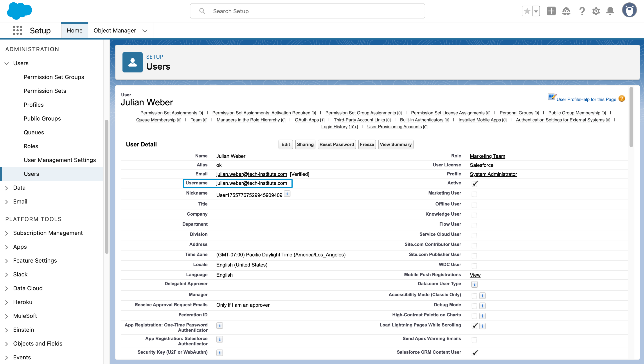Open the OAuth Apps related list link
Viewport: 644px width, 364px height.
coord(306,120)
